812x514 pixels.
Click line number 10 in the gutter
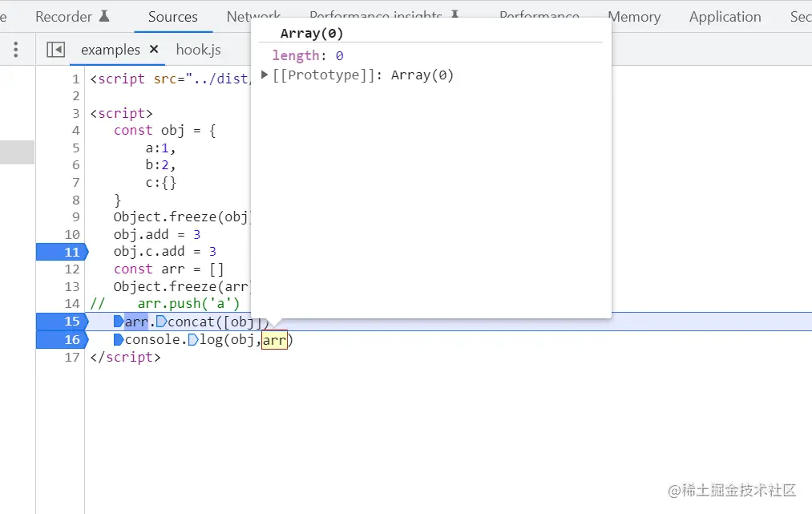click(x=72, y=235)
